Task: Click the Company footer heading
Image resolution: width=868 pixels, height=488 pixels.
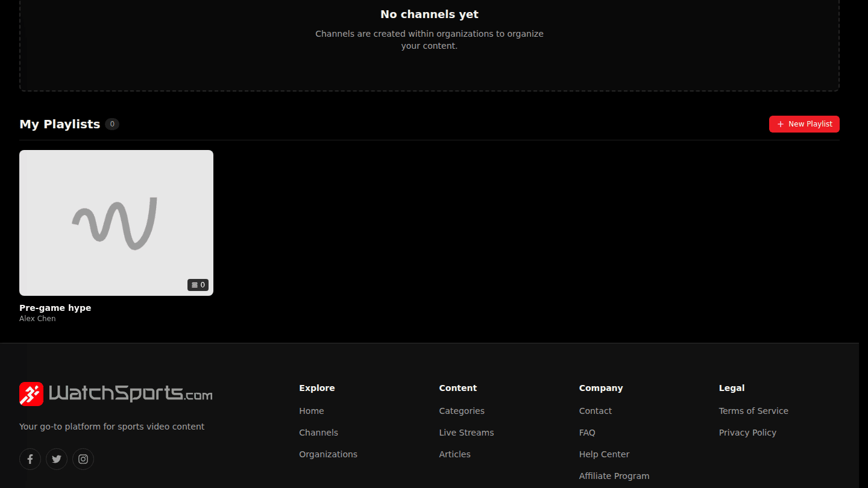Action: [601, 388]
